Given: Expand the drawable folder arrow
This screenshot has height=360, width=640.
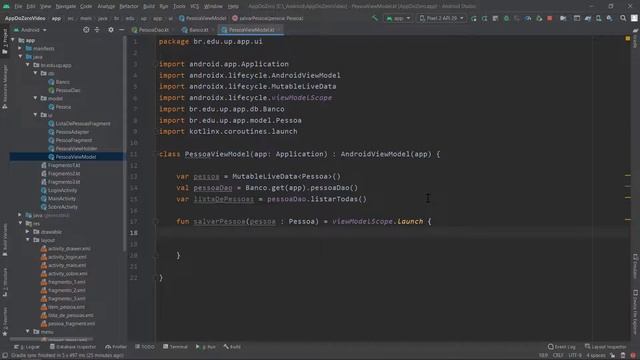Looking at the screenshot, I should click(28, 231).
